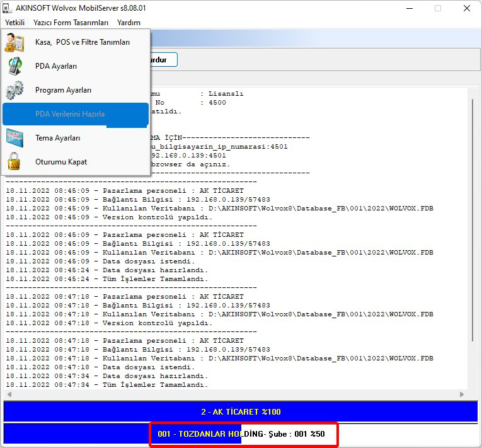This screenshot has width=482, height=448.
Task: Choose Program Ayarları from the menu
Action: pos(76,90)
